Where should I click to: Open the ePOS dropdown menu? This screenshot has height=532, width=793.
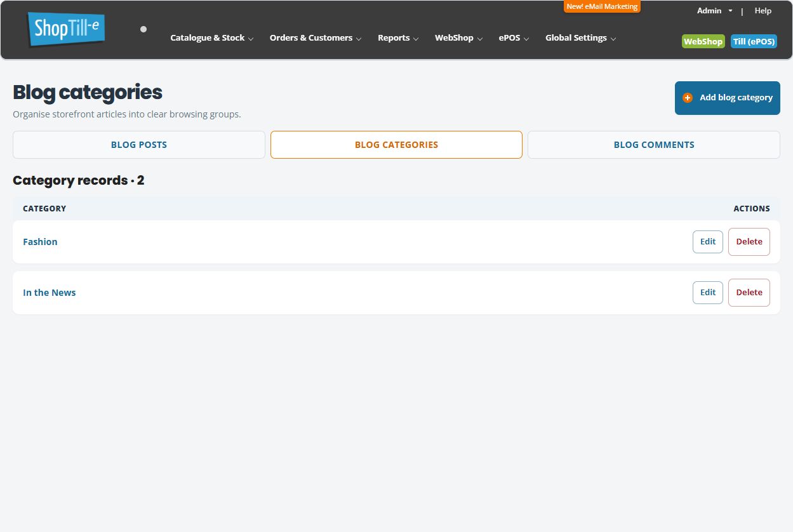click(x=514, y=38)
